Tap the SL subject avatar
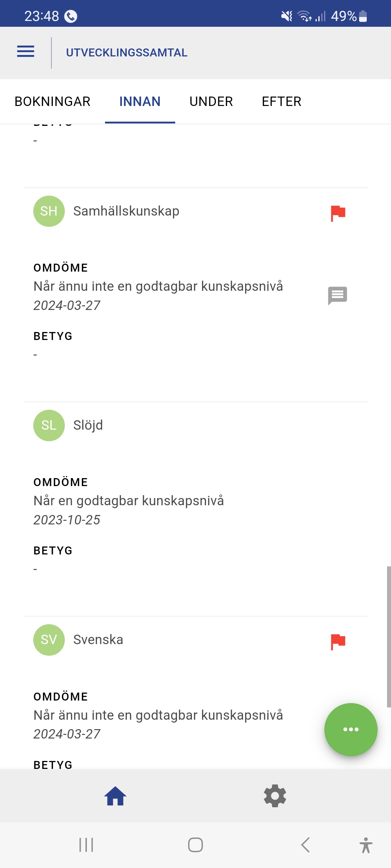Screen dimensions: 391x868 coord(49,425)
